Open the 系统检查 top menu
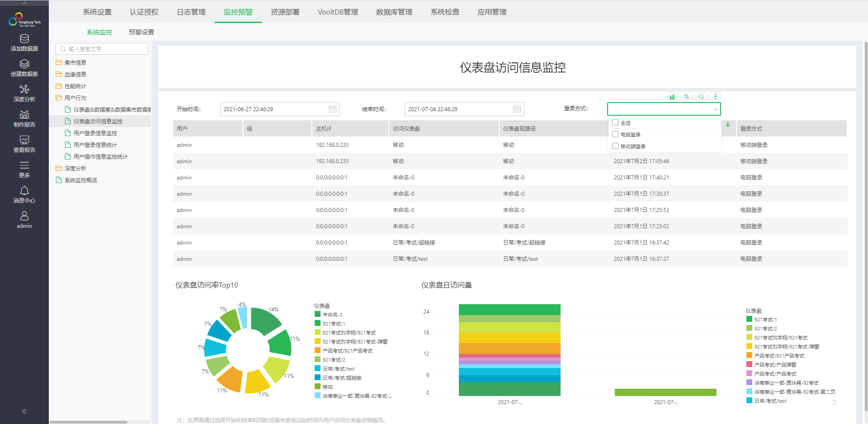Image resolution: width=868 pixels, height=424 pixels. pos(445,12)
